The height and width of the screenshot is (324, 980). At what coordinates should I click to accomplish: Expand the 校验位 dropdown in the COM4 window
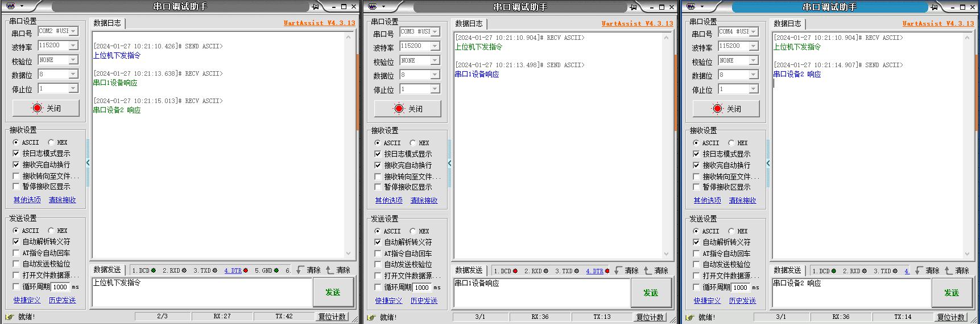[754, 60]
